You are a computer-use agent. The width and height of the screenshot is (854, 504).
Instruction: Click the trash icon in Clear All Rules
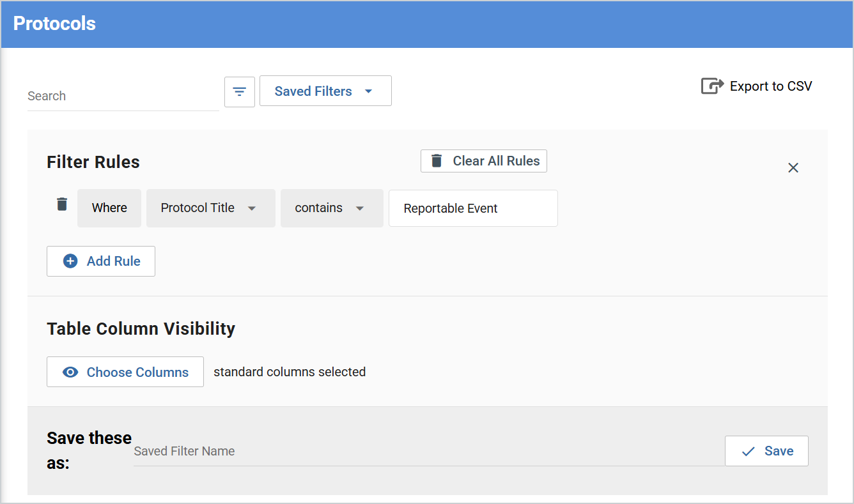coord(437,161)
